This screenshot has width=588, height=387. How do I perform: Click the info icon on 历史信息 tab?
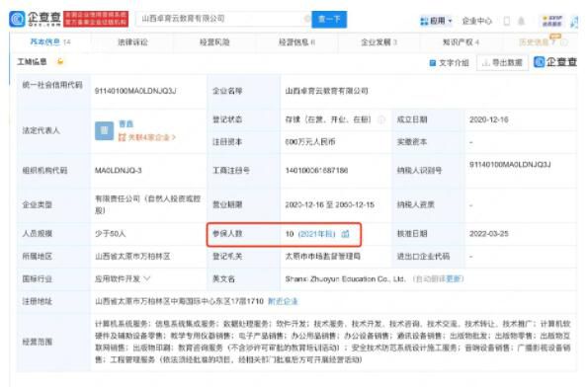coord(564,42)
